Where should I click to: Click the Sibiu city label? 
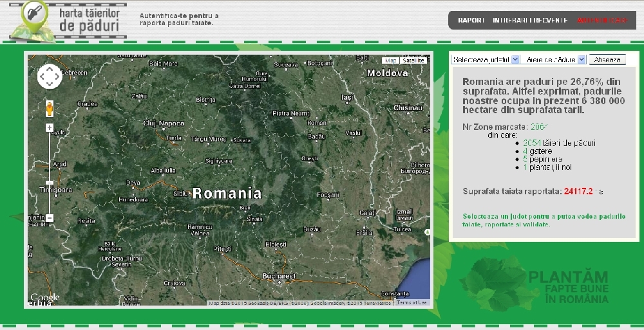[x=181, y=194]
